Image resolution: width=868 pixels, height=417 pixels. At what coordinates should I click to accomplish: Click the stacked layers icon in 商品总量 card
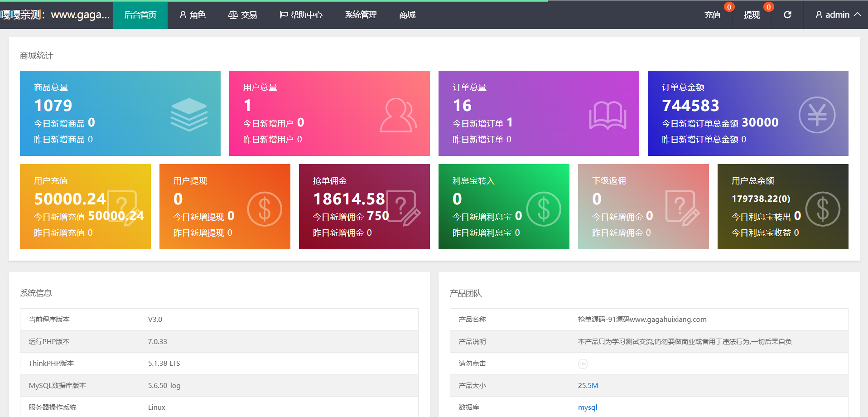point(189,115)
